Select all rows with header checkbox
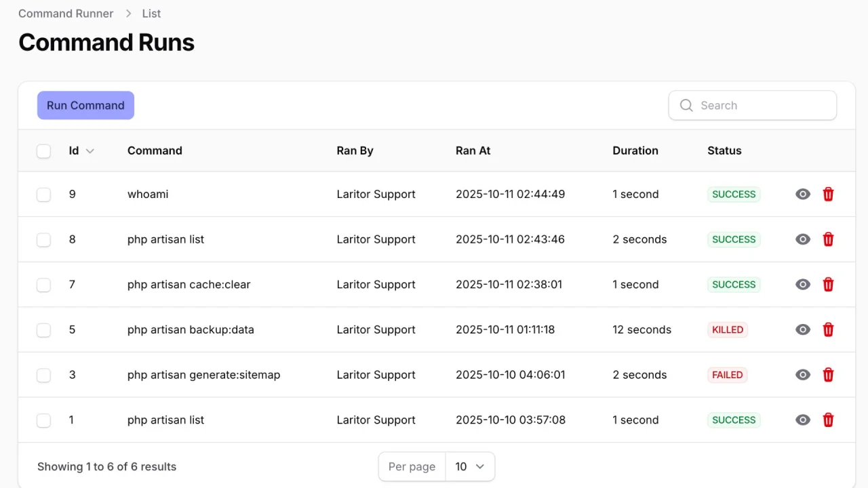 (x=43, y=150)
